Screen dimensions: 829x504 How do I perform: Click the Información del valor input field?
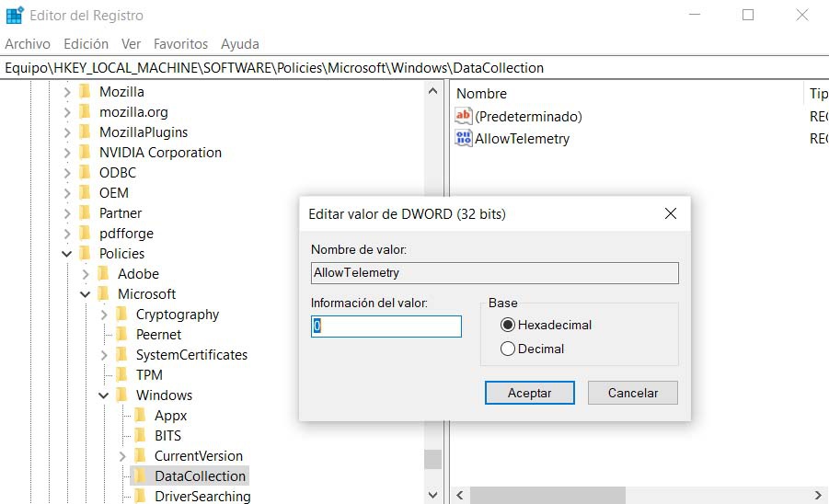pos(386,326)
